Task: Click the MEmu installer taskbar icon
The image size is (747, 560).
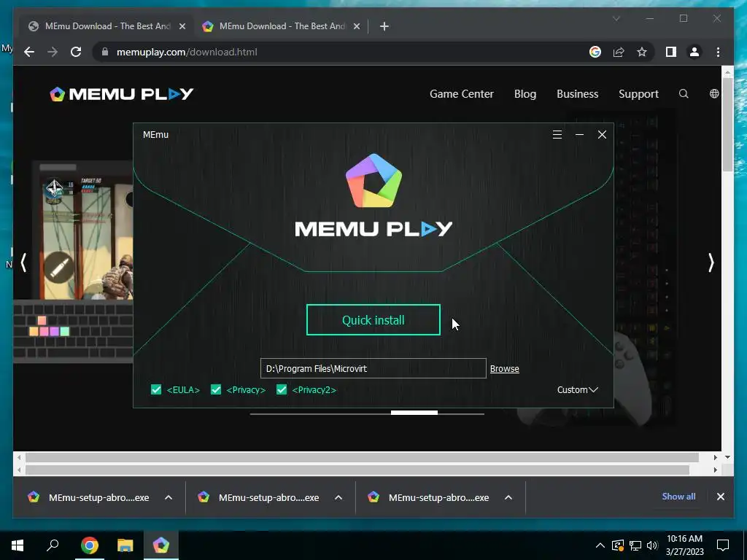Action: pos(161,545)
